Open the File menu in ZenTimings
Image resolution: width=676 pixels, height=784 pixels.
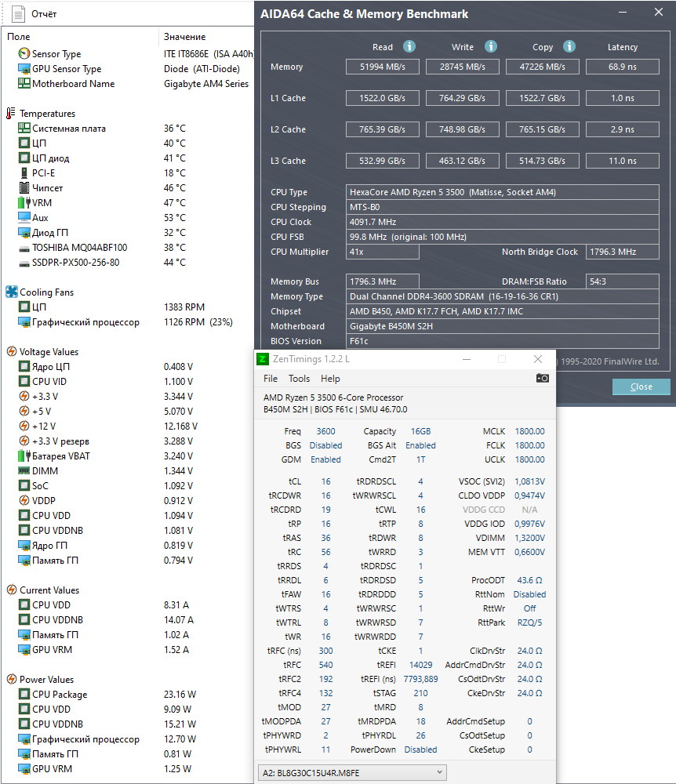271,379
